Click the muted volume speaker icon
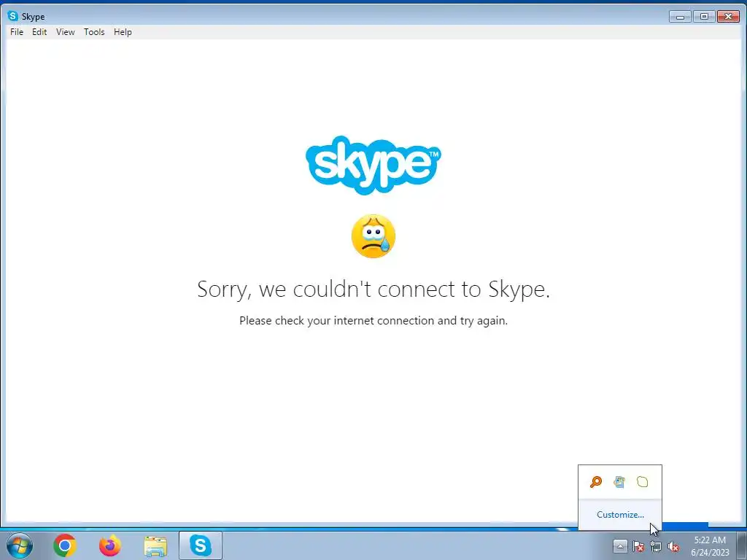This screenshot has width=747, height=560. 673,547
